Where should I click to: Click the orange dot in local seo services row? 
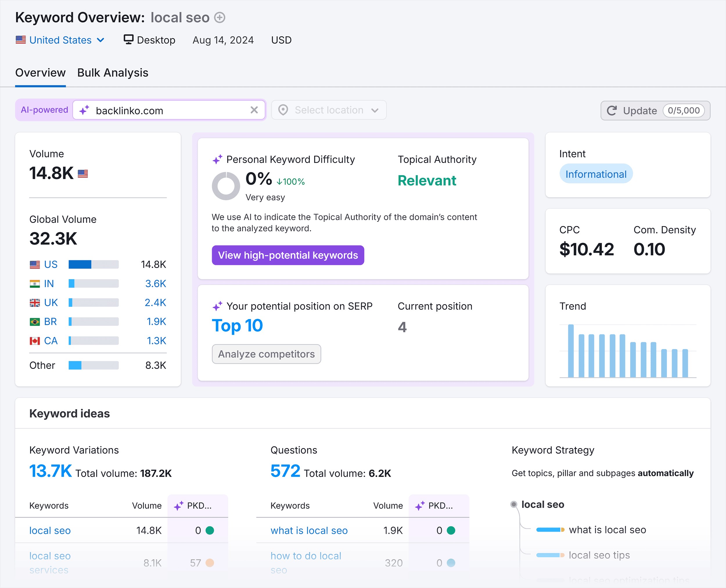point(210,563)
